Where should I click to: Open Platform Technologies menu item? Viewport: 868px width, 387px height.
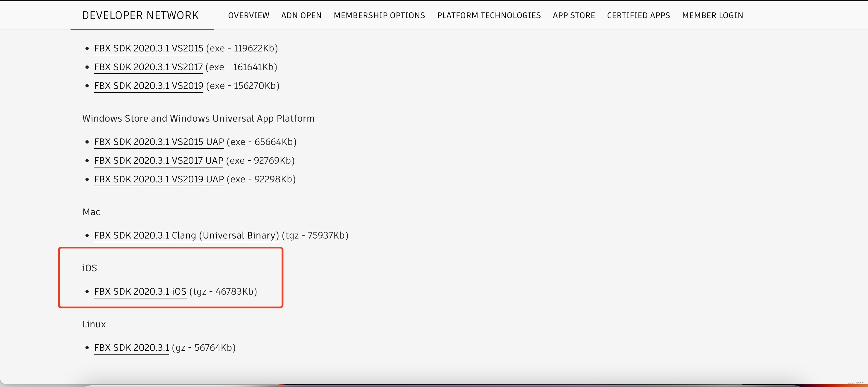(489, 15)
